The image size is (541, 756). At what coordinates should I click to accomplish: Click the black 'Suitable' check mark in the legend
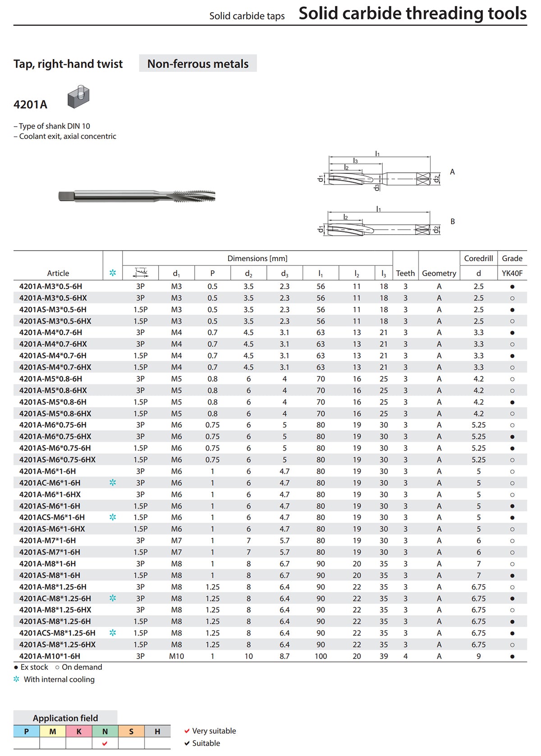point(187,743)
